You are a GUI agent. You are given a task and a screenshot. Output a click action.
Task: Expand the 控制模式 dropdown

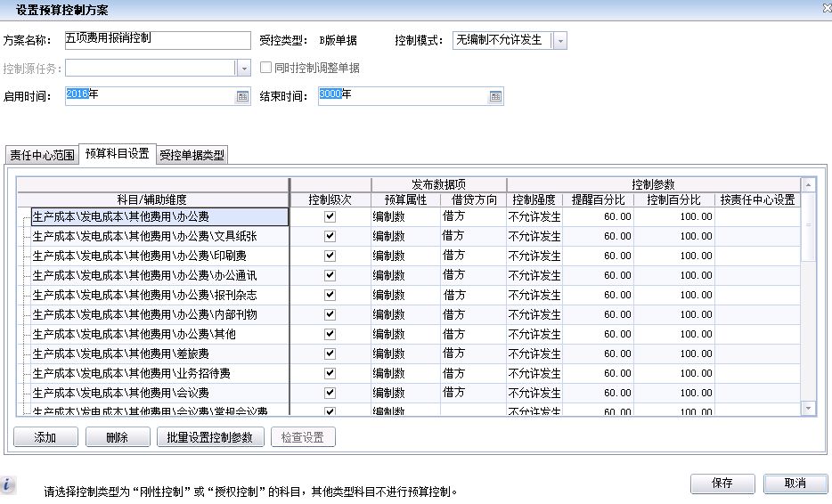(x=559, y=41)
